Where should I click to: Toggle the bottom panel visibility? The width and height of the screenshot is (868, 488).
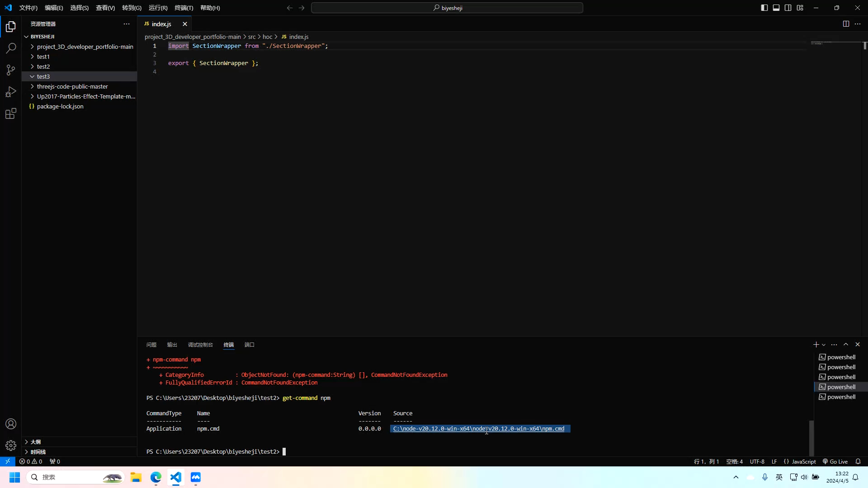[776, 8]
